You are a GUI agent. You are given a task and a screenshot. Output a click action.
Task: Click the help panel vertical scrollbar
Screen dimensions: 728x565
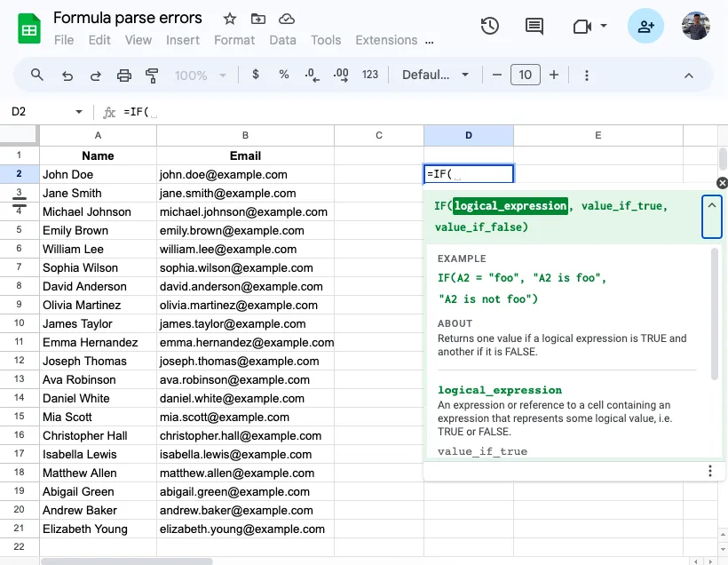click(x=715, y=314)
